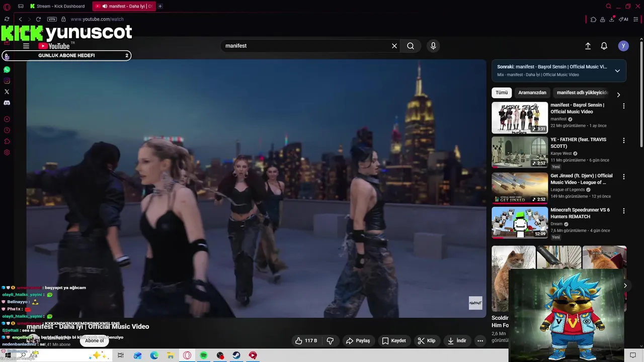
Task: Open the YouTube upload create icon
Action: (x=588, y=46)
